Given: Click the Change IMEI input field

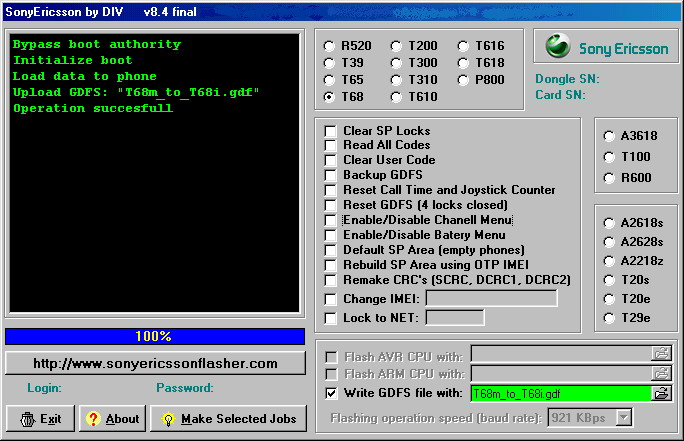Looking at the screenshot, I should tap(492, 298).
